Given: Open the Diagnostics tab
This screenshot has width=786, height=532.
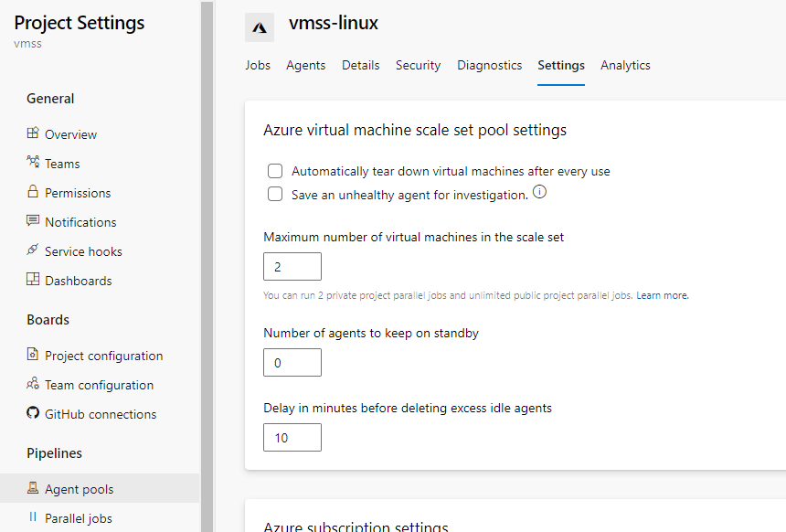Looking at the screenshot, I should pos(489,65).
